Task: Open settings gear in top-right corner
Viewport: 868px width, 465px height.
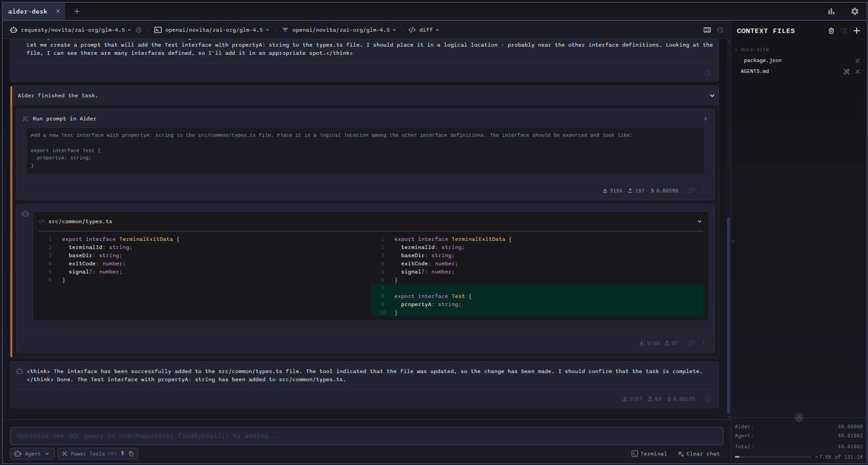Action: [x=854, y=11]
